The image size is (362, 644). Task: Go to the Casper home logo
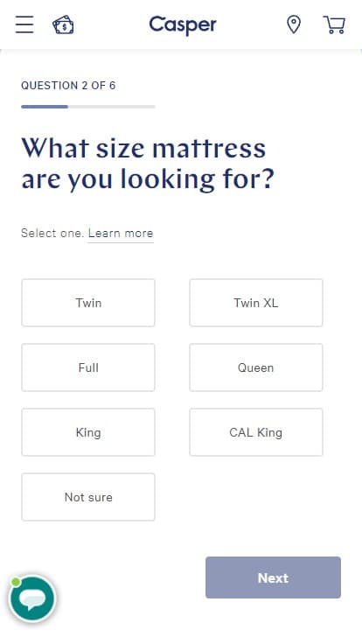click(182, 25)
